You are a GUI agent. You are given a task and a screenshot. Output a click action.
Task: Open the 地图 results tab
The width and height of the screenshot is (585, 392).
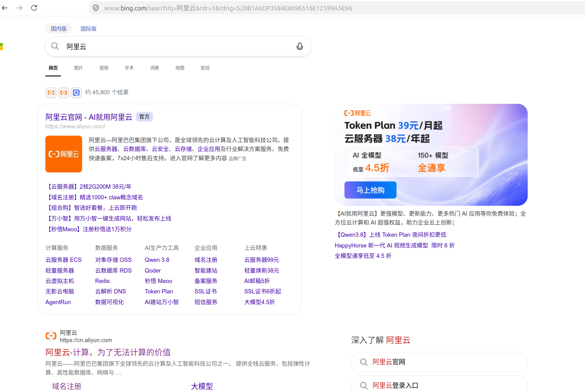180,68
